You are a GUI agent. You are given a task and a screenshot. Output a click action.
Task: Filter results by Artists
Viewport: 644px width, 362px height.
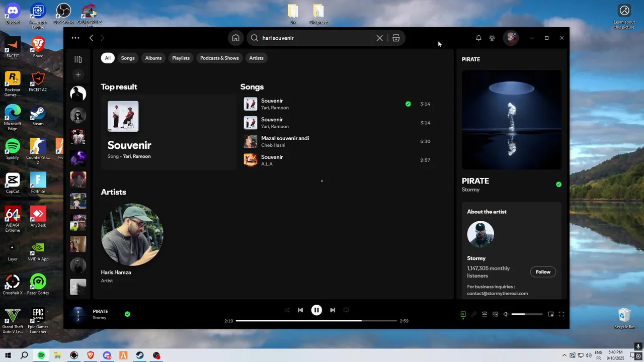point(256,58)
